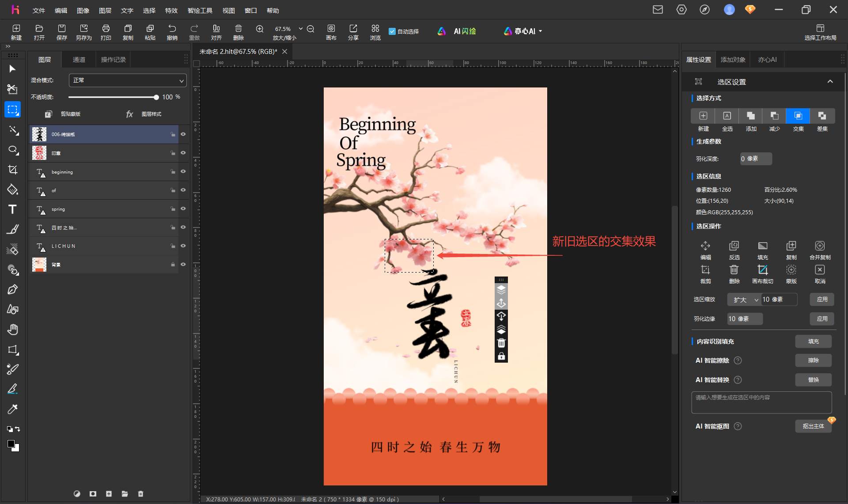The height and width of the screenshot is (504, 848).
Task: Select the Text tool
Action: pos(12,209)
